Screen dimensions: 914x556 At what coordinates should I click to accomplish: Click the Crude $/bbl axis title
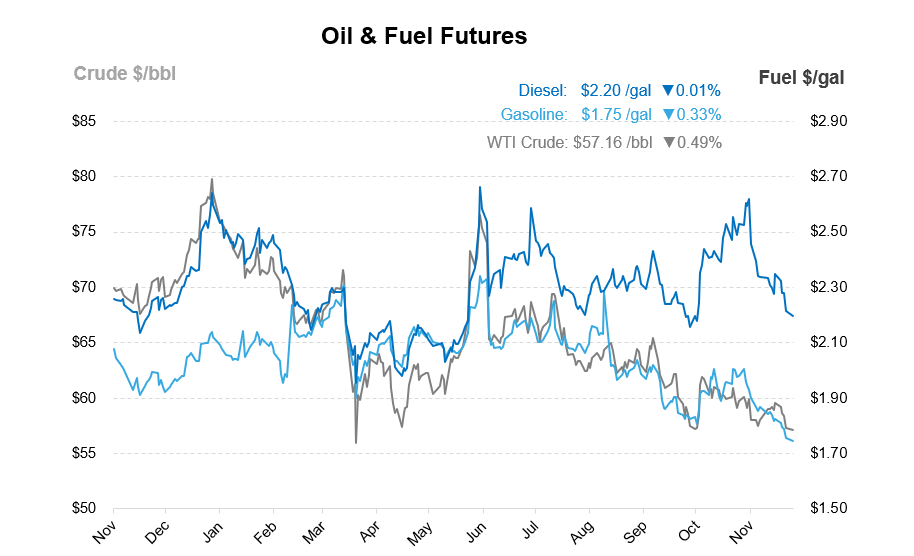125,73
